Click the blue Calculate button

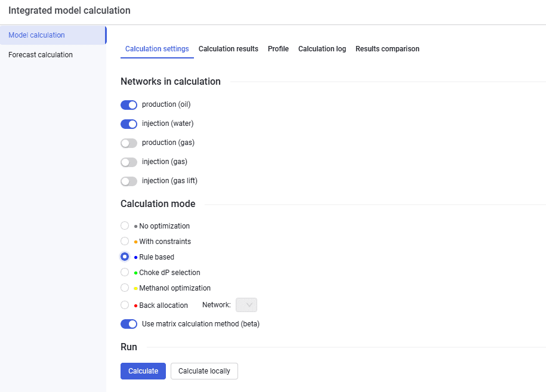(143, 371)
